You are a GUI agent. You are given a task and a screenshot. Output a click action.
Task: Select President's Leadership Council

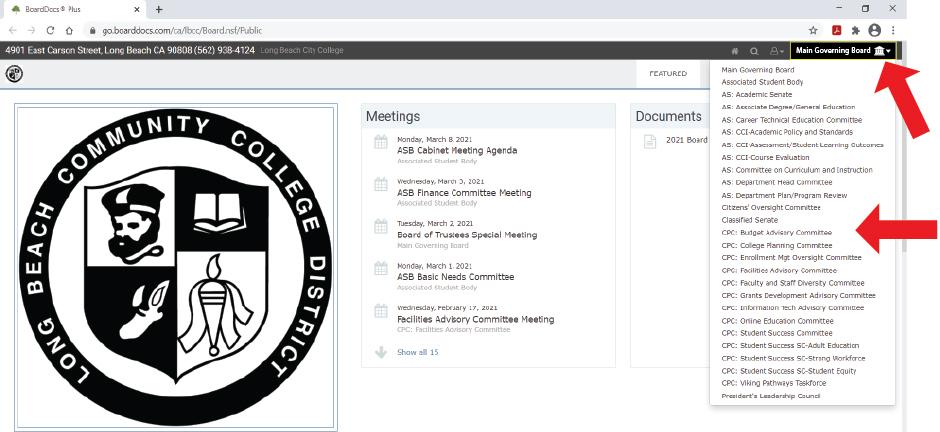pos(770,396)
